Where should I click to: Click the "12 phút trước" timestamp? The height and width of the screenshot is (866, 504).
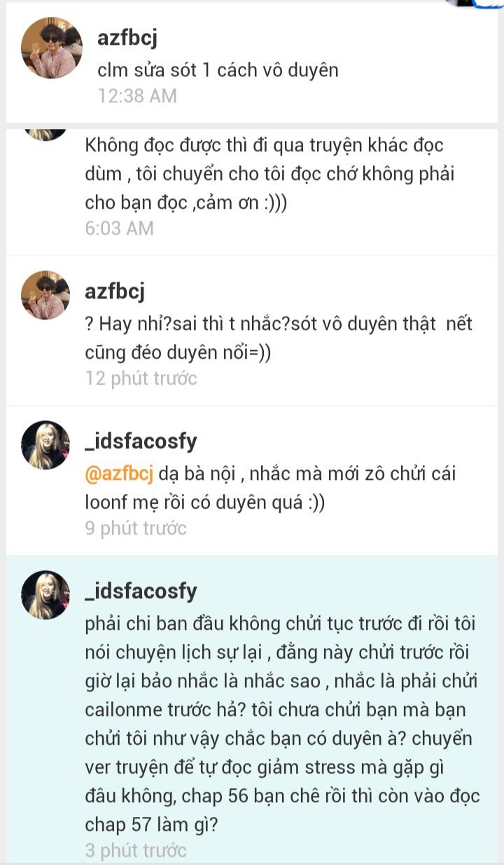141,378
